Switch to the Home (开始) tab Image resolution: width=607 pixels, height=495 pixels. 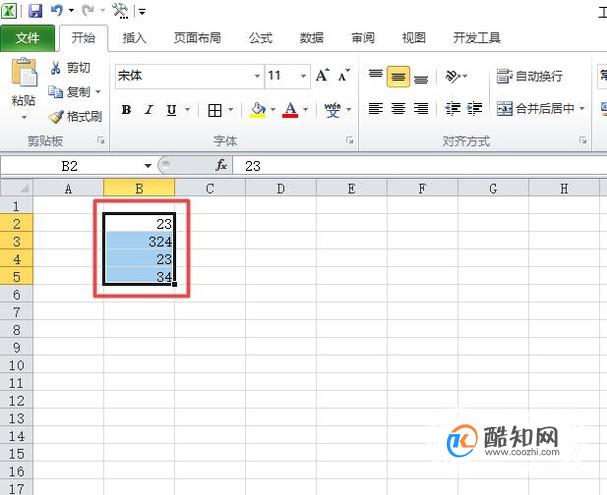(x=84, y=38)
